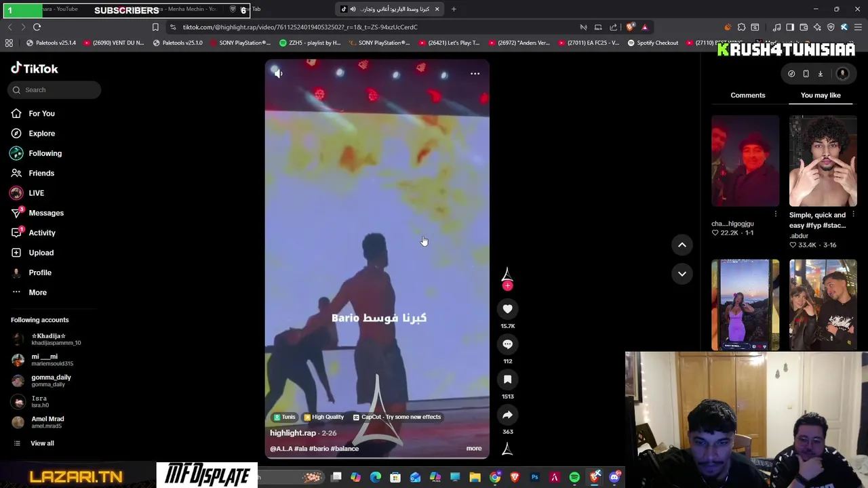Open the beach sunset suggested video thumbnail
This screenshot has height=488, width=868.
pyautogui.click(x=745, y=305)
